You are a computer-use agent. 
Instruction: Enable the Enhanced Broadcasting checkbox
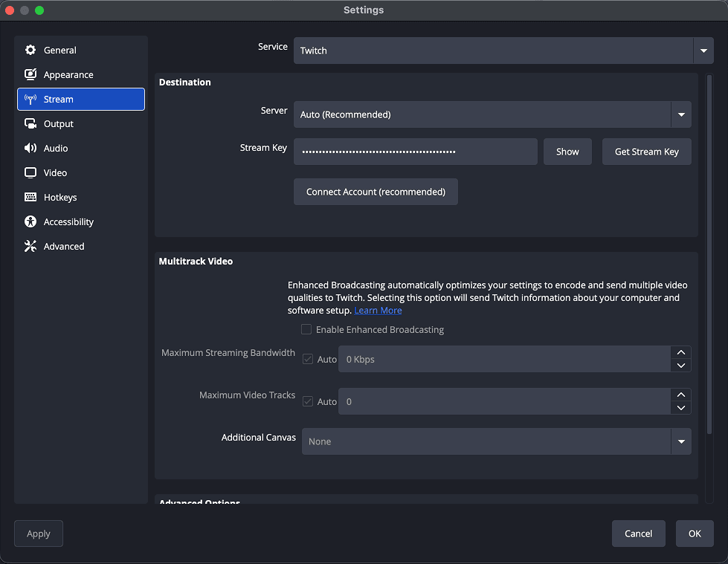[306, 330]
